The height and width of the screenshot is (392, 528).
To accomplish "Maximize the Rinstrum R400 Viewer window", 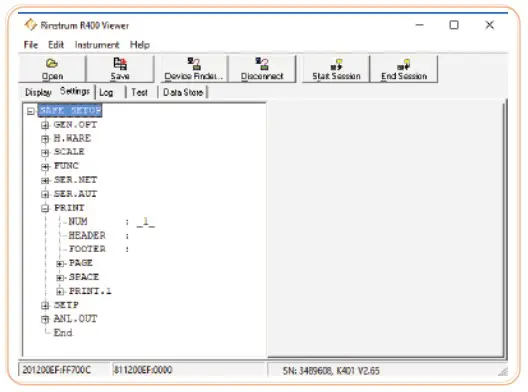I will click(454, 25).
